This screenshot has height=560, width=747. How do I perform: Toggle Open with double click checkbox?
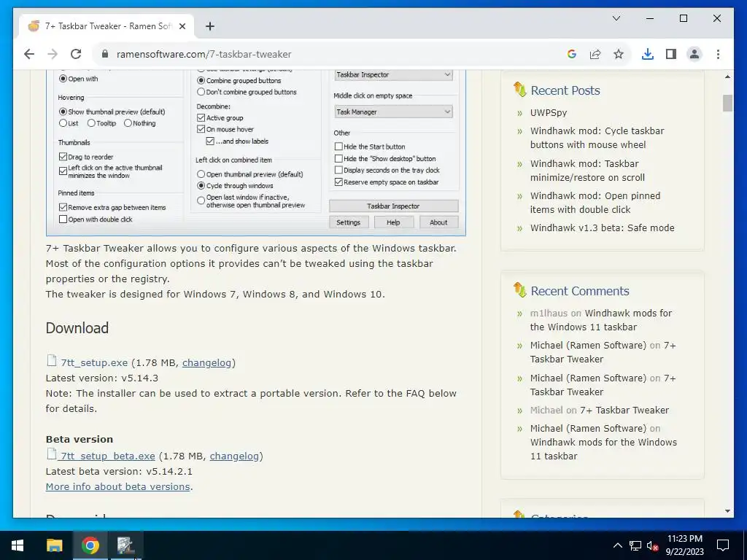[x=63, y=219]
